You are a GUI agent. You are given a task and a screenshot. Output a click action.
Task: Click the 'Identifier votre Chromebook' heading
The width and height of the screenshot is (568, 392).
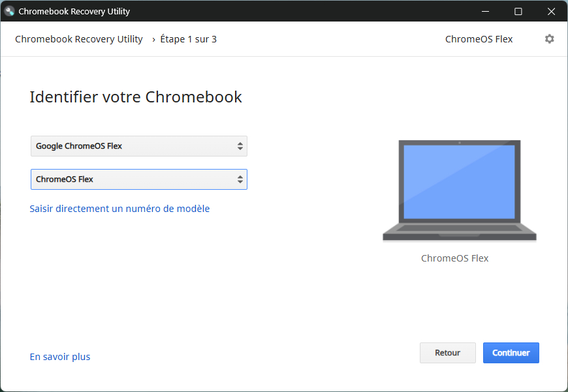pyautogui.click(x=136, y=97)
